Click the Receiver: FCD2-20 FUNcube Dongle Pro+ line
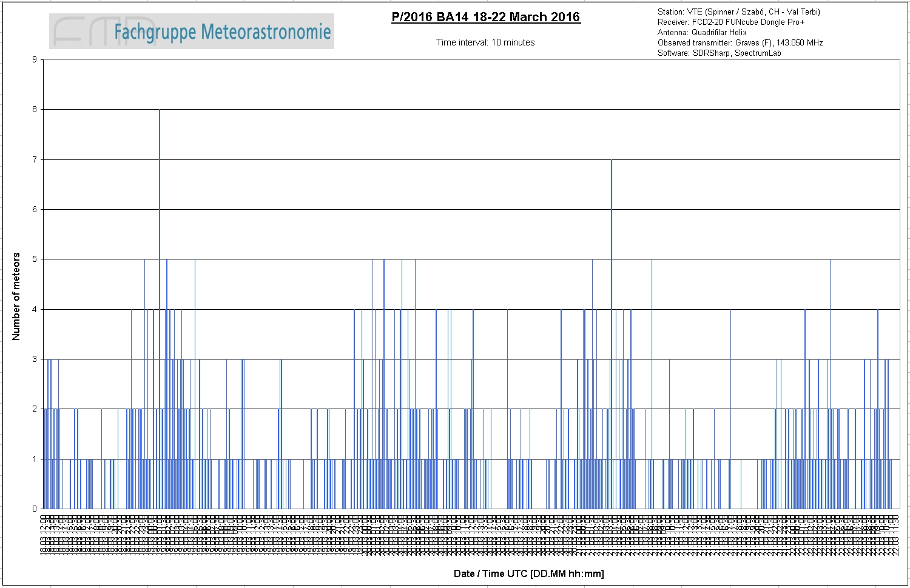This screenshot has height=588, width=910. click(x=731, y=22)
